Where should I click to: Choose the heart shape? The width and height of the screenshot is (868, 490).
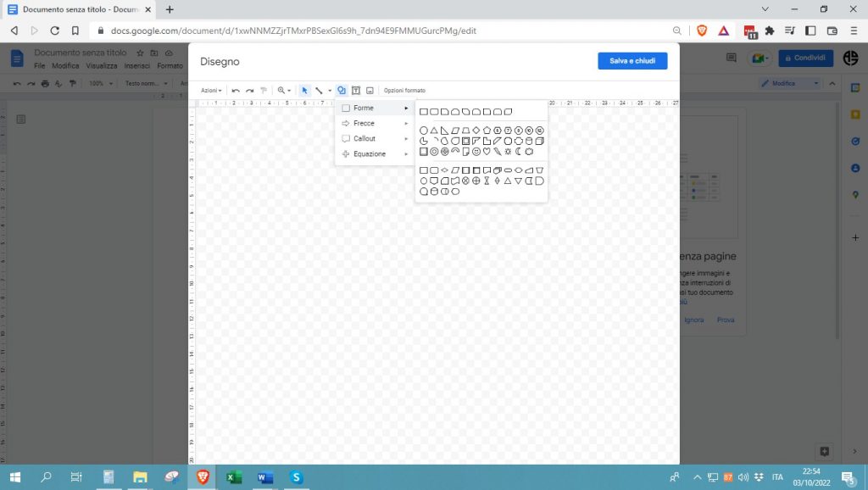487,152
